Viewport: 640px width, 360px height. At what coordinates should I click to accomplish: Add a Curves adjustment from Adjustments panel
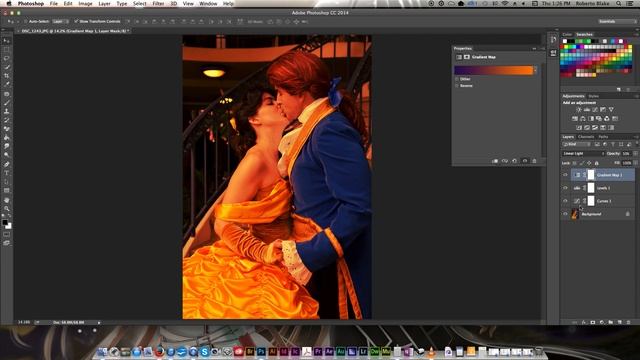click(595, 109)
